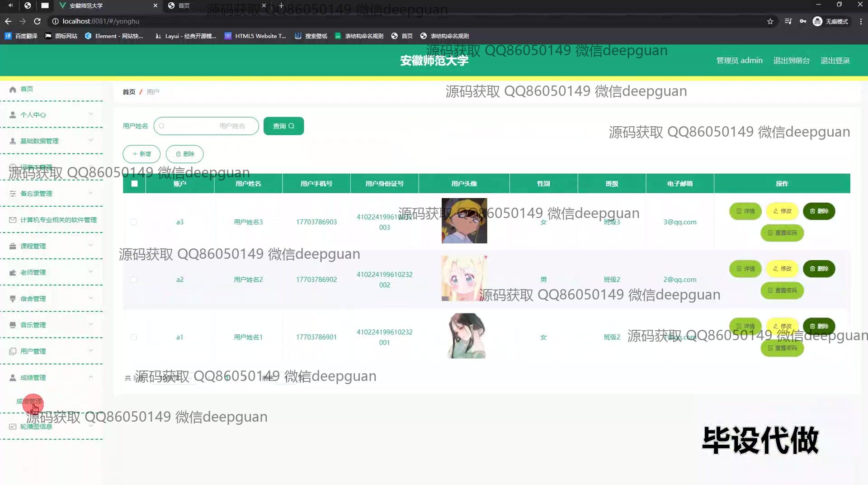Click the 查询 search button
Screen dimensions: 868x485
283,126
